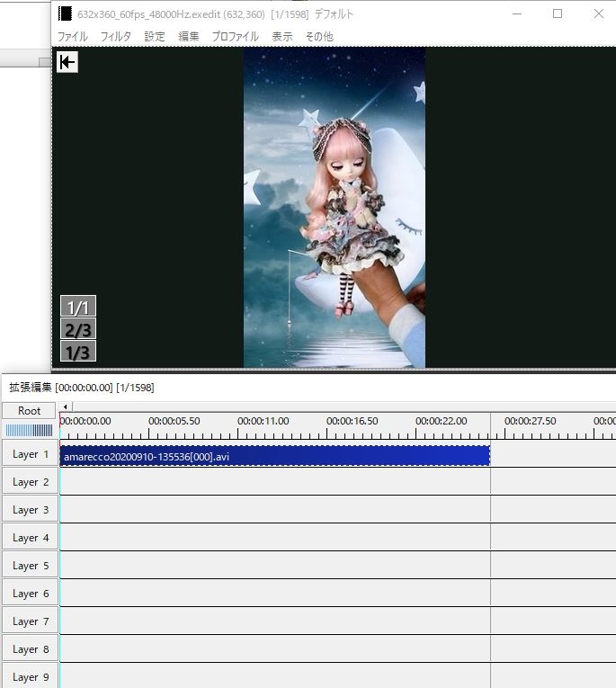616x688 pixels.
Task: Minimize the AviUtl main window
Action: tap(517, 13)
